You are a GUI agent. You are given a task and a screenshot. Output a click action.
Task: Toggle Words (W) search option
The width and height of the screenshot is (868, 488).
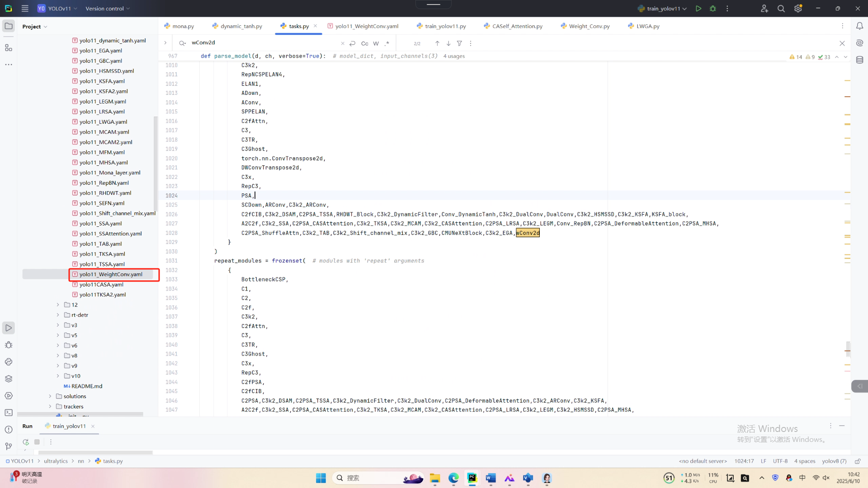click(x=376, y=43)
